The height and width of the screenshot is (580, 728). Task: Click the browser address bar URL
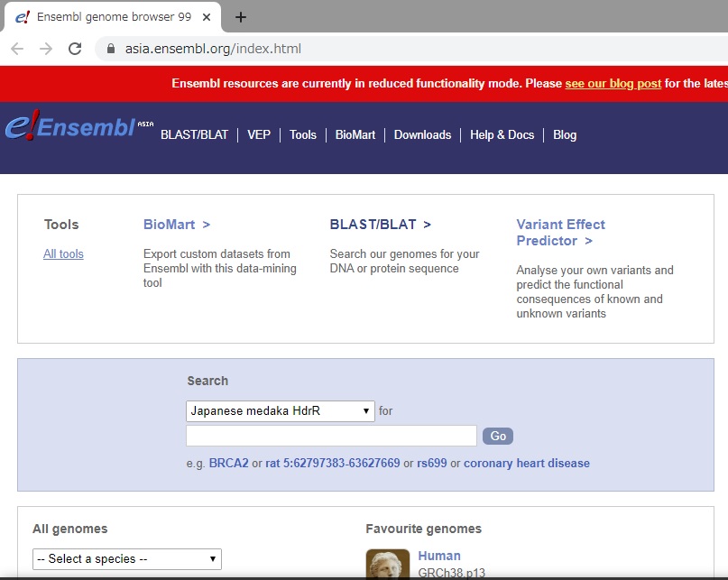(213, 49)
